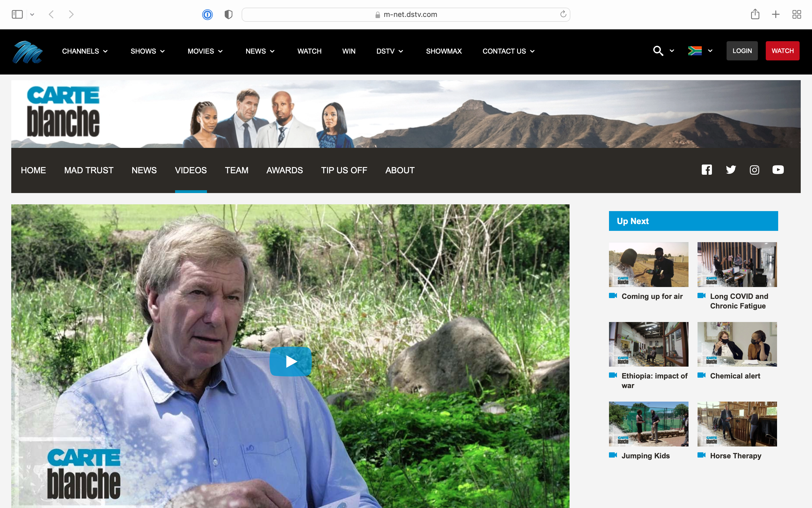The width and height of the screenshot is (812, 508).
Task: Select the South African flag icon
Action: pos(694,51)
